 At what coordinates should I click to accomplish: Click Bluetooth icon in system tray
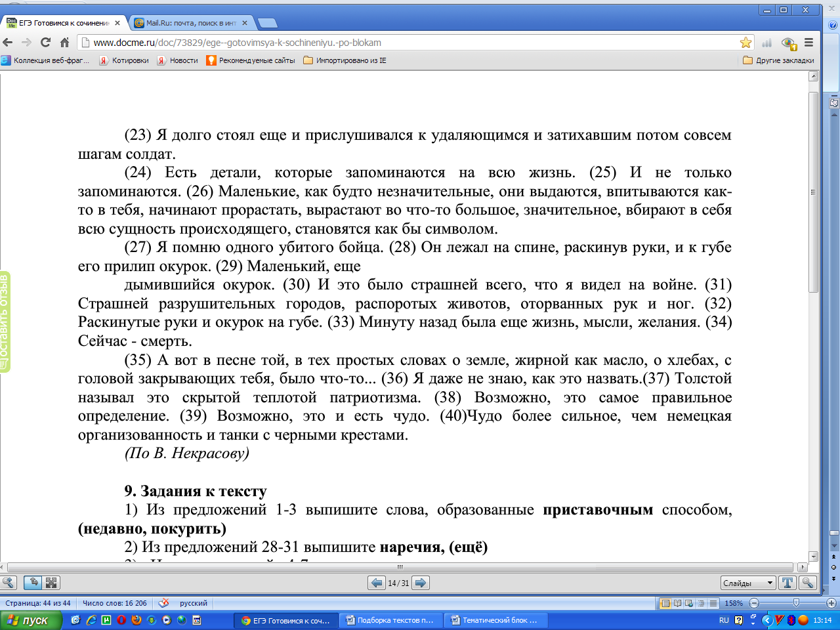(x=791, y=620)
